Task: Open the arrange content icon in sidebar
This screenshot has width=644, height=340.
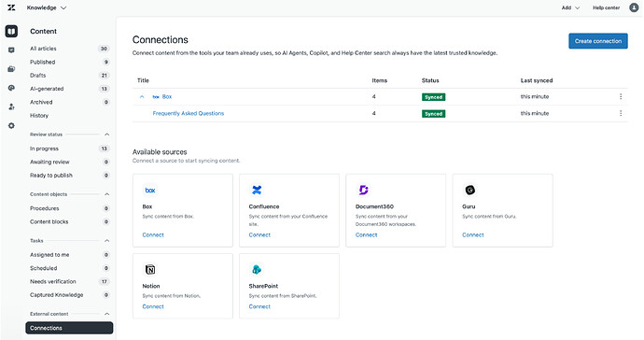Action: click(x=11, y=69)
